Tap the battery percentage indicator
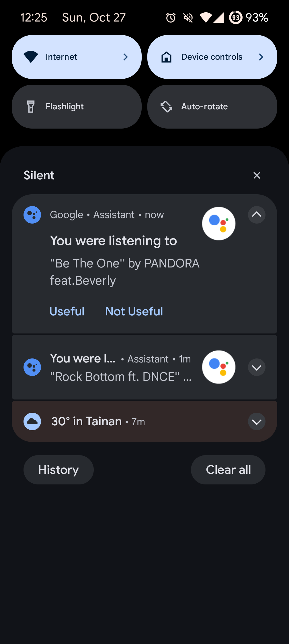Viewport: 289px width, 644px height. tap(257, 18)
